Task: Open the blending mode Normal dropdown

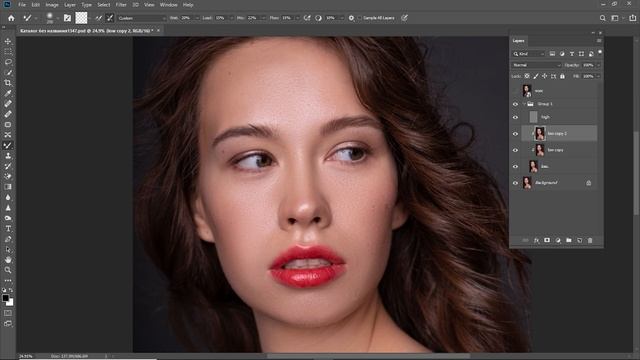Action: [x=536, y=65]
